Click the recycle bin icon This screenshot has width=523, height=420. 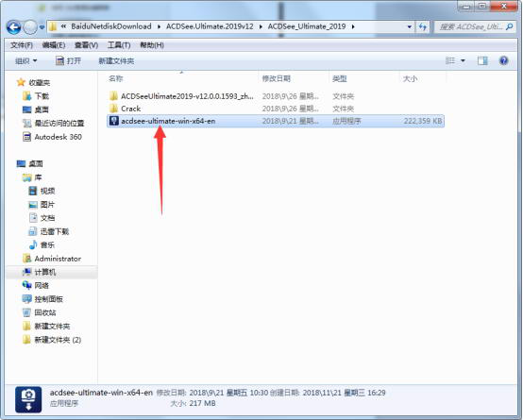26,312
